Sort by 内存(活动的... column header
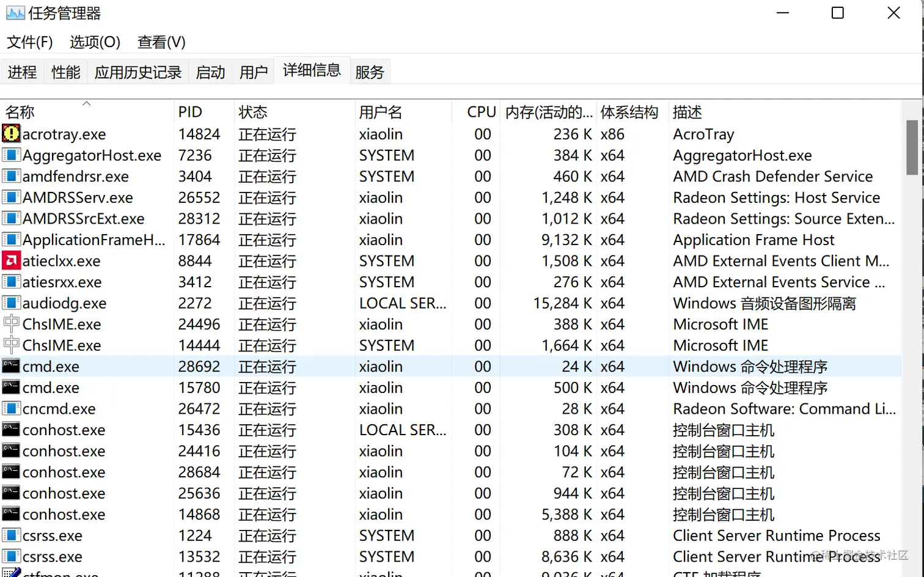This screenshot has width=924, height=577. (x=549, y=112)
